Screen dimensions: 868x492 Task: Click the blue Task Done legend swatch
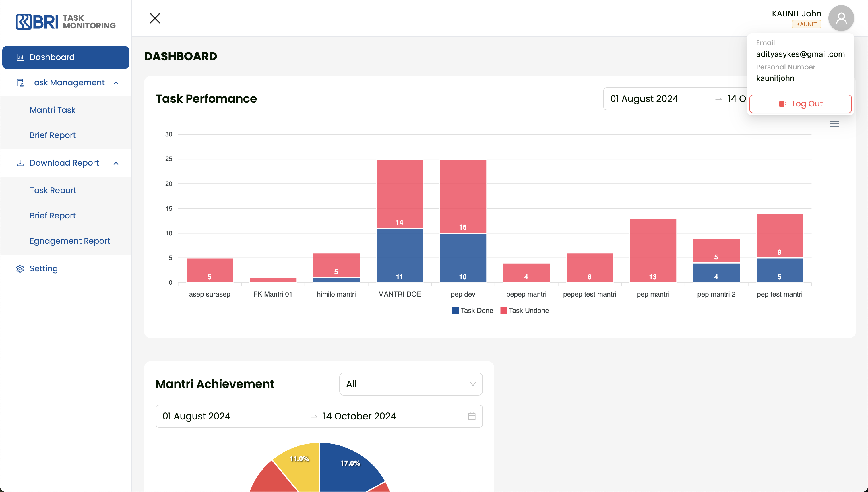tap(455, 311)
